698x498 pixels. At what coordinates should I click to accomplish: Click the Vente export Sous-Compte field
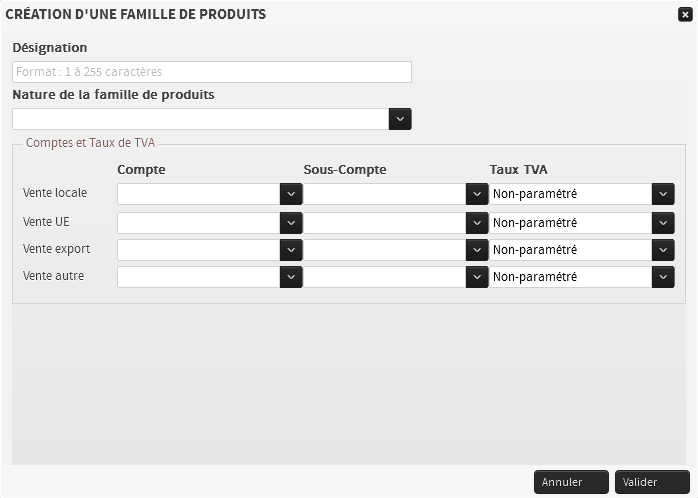point(384,250)
